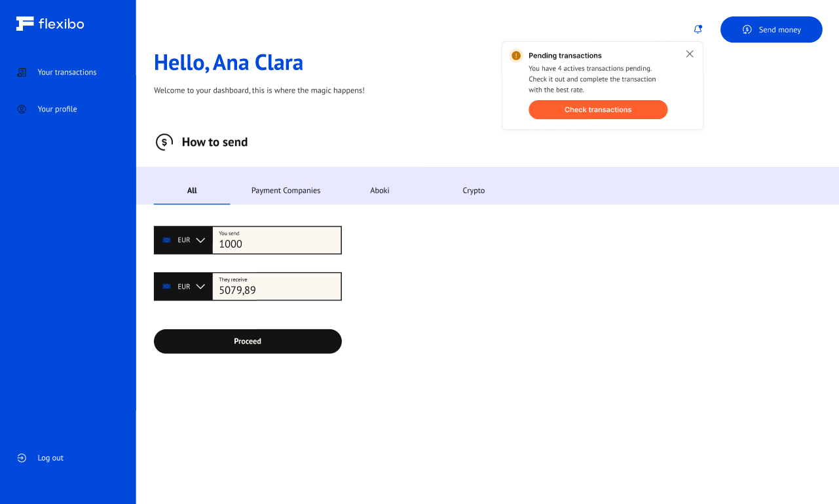Focus the They receive amount field
Viewport: 839px width, 504px height.
click(276, 290)
